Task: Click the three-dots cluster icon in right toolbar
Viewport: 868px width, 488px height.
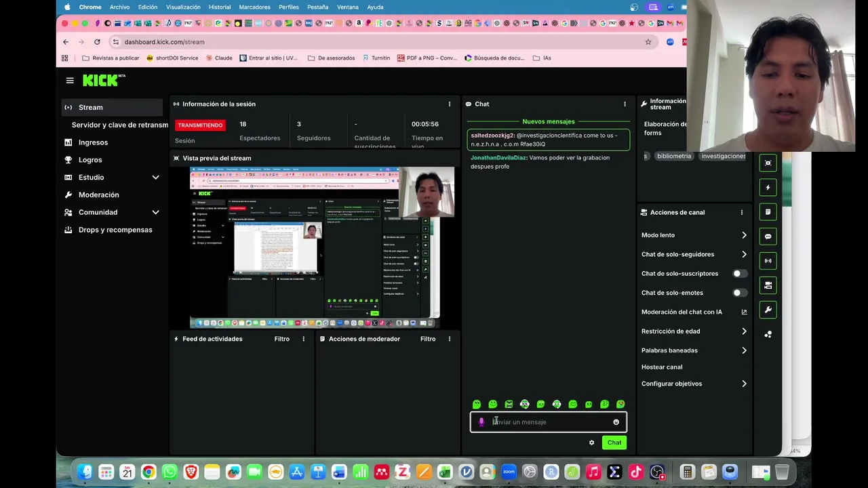Action: [768, 334]
